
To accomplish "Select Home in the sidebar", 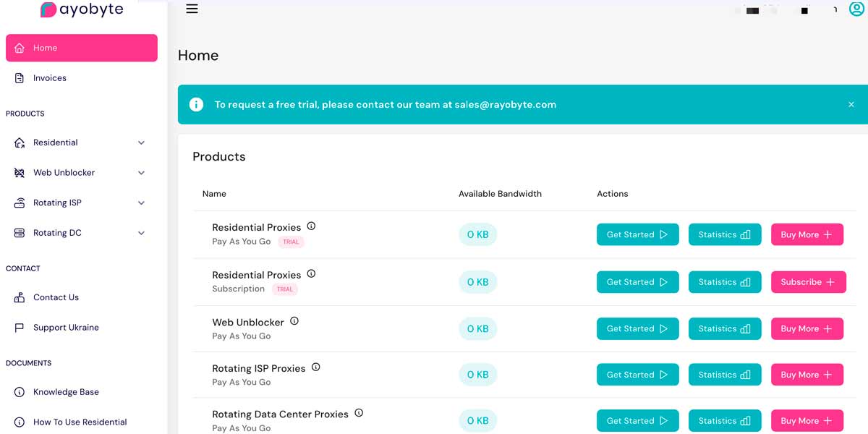I will 81,48.
